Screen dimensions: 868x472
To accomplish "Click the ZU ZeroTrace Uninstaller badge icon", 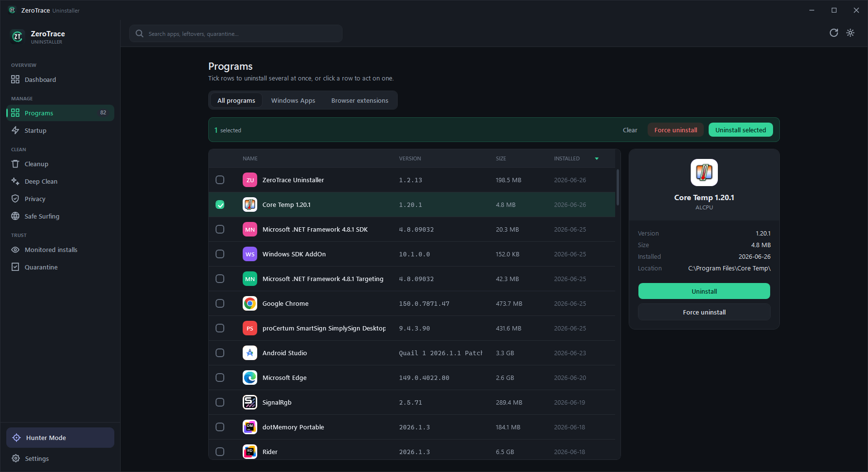I will point(250,180).
